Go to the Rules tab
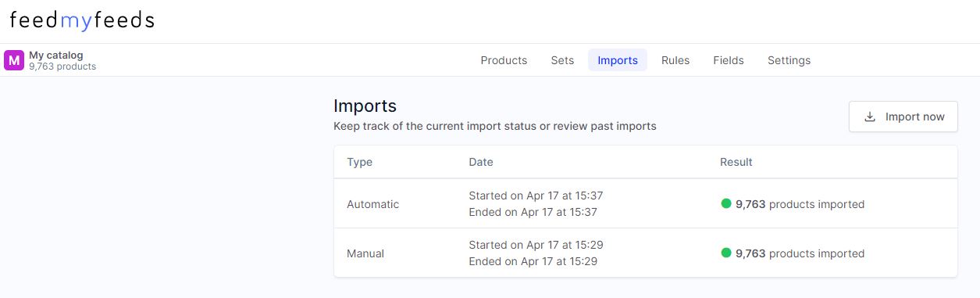980x298 pixels. click(675, 60)
